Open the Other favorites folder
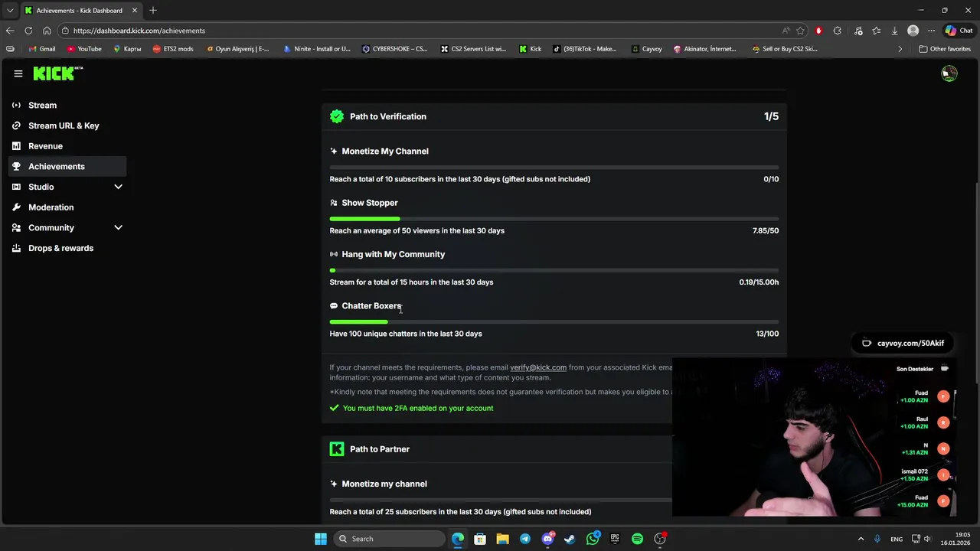Screen dimensions: 980x551 [x=945, y=49]
